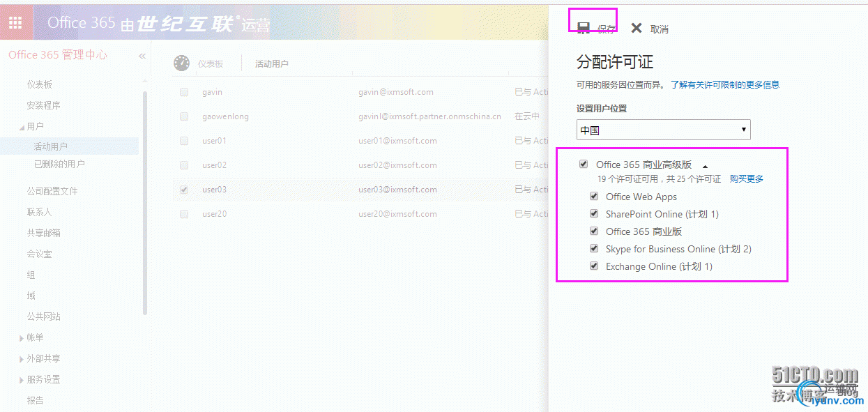Image resolution: width=868 pixels, height=412 pixels.
Task: Open the 设置用户位置 country dropdown
Action: tap(663, 130)
